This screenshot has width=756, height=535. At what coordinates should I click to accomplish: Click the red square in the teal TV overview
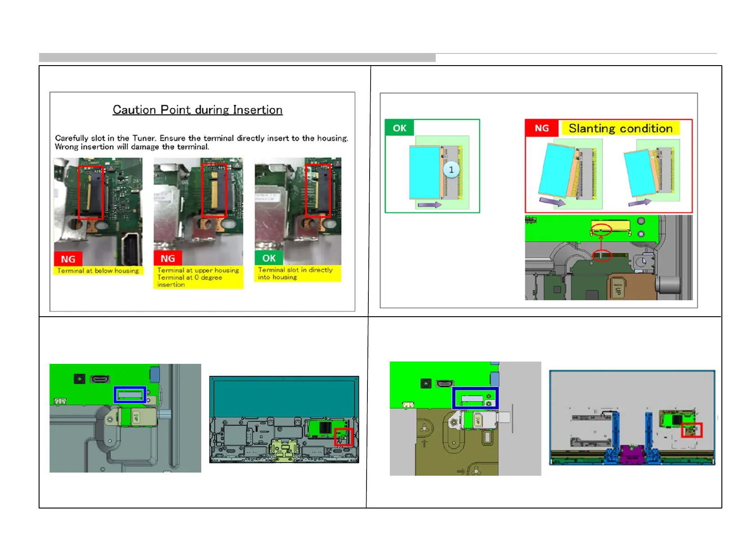[x=343, y=437]
